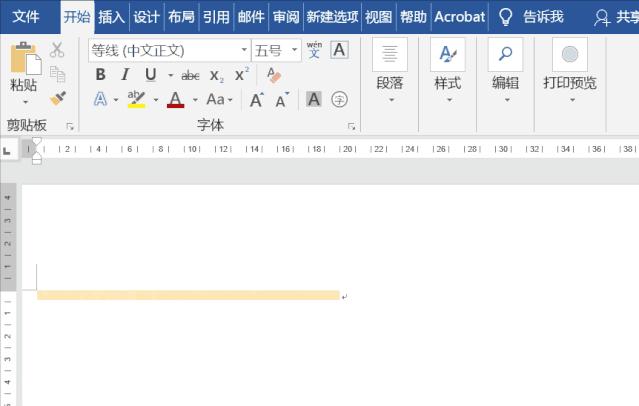Open the 新建选项 custom tab
This screenshot has height=406, width=639.
click(x=333, y=17)
